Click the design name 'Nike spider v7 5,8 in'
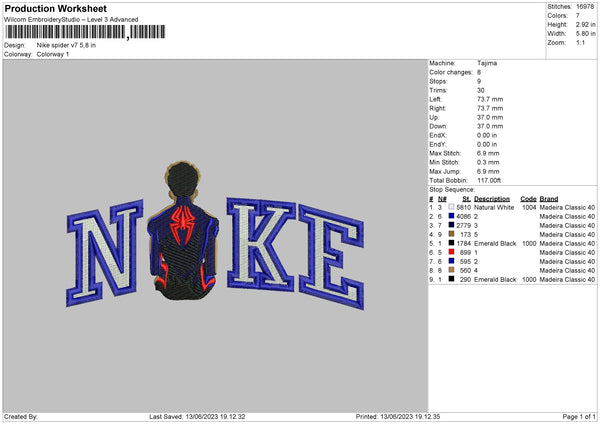The image size is (600, 424). [x=66, y=45]
